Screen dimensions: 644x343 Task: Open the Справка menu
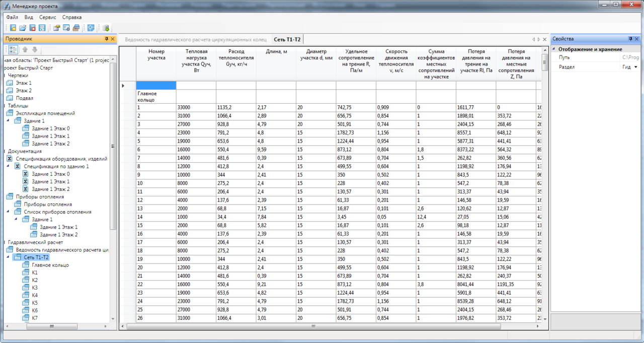[x=72, y=17]
